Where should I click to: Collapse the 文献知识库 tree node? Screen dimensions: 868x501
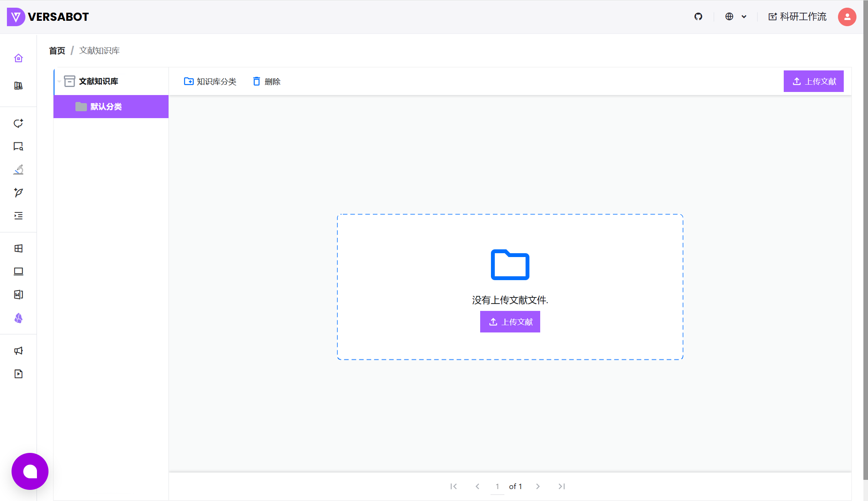(x=59, y=81)
